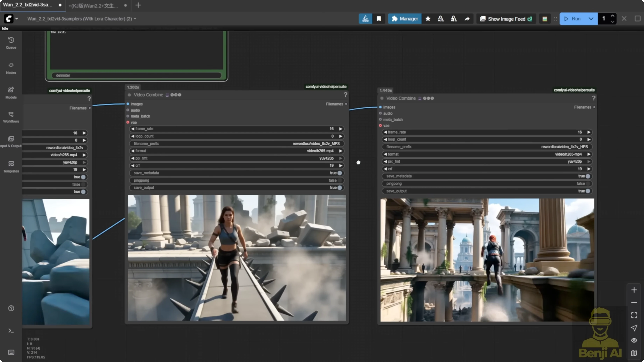Toggle link visibility with the eye icon
The width and height of the screenshot is (644, 362).
634,340
